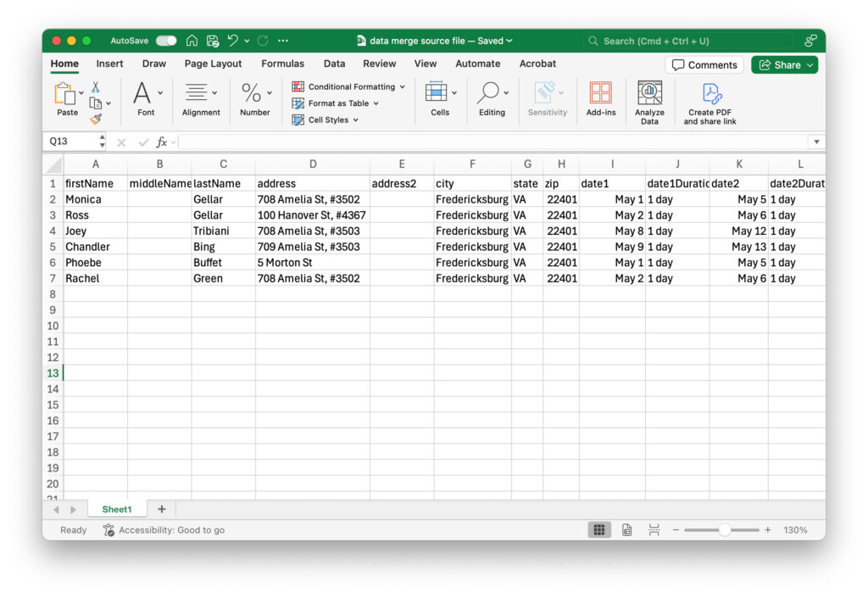
Task: Click the Select All corner triangle
Action: (x=53, y=164)
